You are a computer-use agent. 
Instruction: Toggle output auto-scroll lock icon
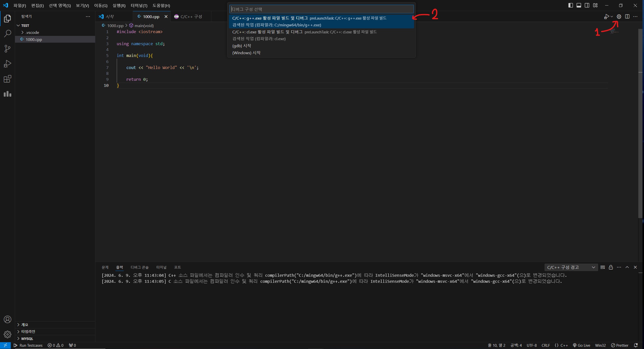(611, 267)
